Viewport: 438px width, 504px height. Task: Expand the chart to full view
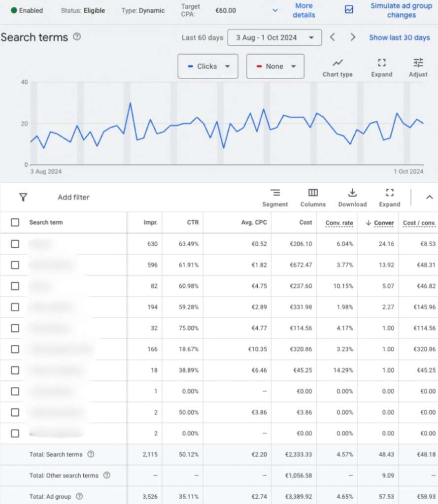pyautogui.click(x=381, y=63)
